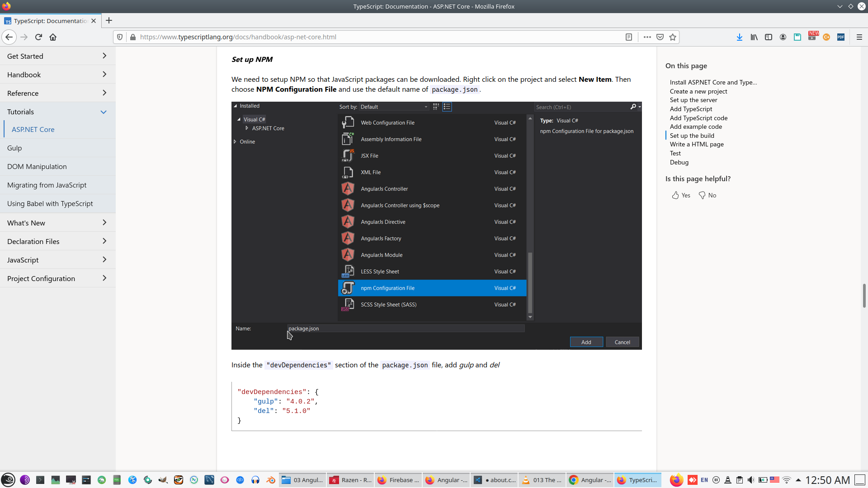868x488 pixels.
Task: Click the Firefox reload page icon
Action: point(38,37)
